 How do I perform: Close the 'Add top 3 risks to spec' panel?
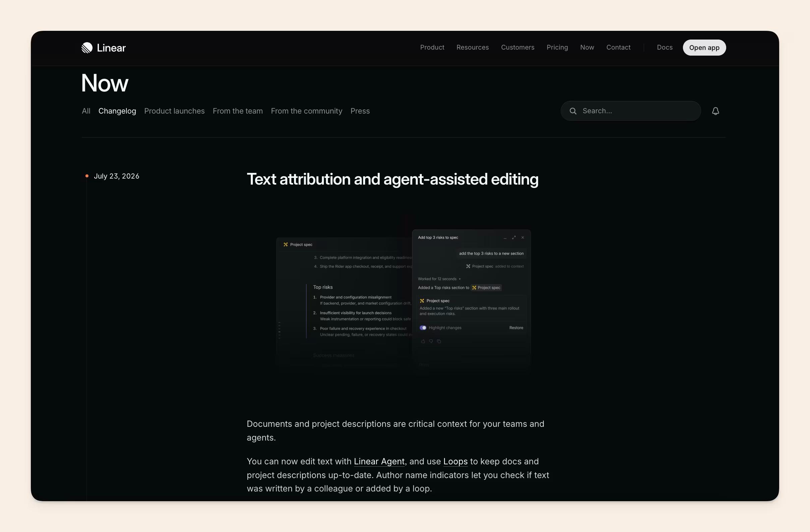[x=523, y=238]
